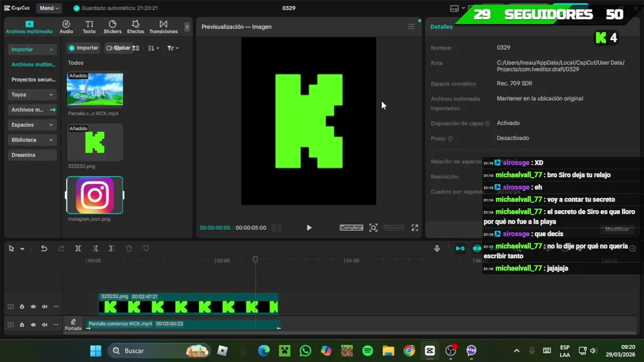
Task: Select the Pantalla comienzo KICK.mp4 thumbnail
Action: (x=95, y=89)
